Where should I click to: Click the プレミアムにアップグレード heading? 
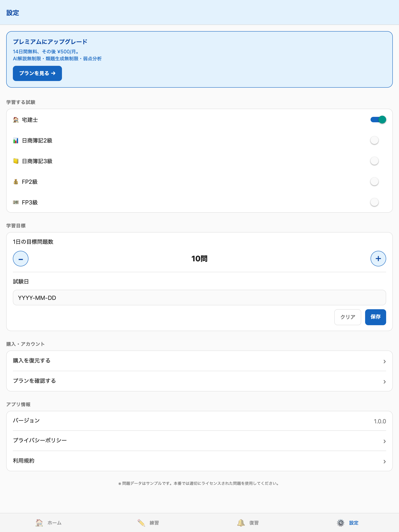click(50, 42)
